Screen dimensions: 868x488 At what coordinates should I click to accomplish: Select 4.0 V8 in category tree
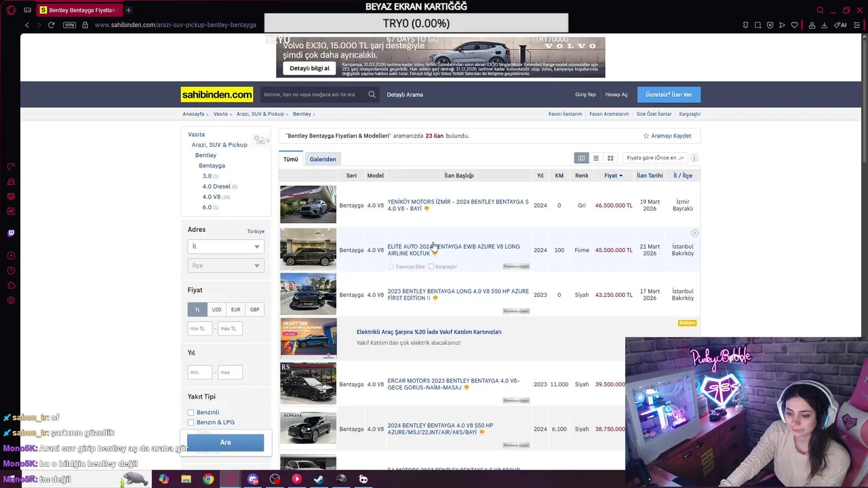[x=212, y=197]
